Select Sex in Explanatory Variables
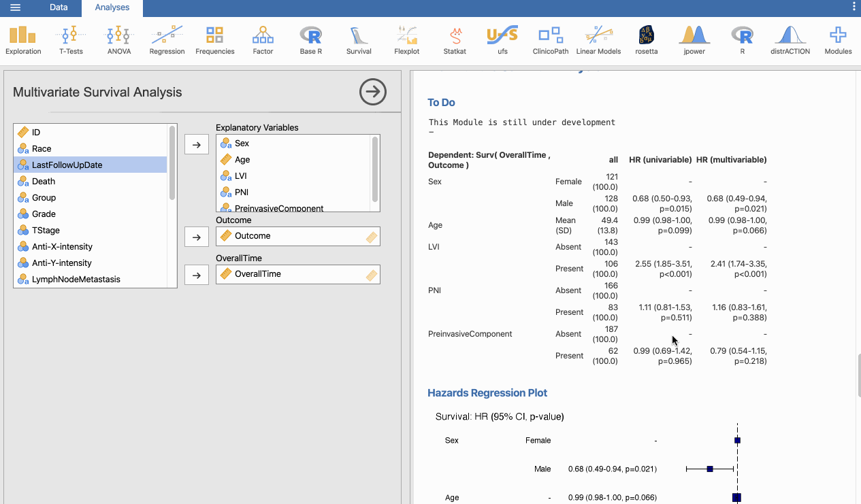861x504 pixels. click(x=293, y=143)
